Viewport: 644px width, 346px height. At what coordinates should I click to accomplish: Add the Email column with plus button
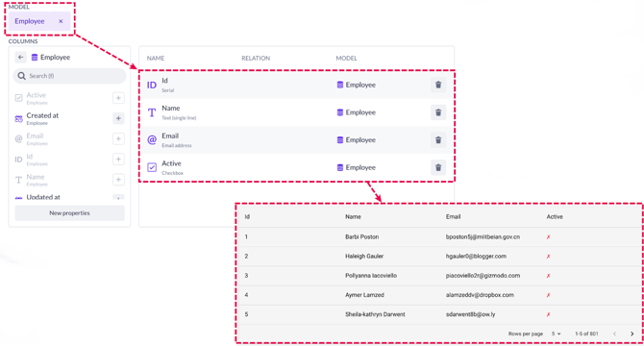pyautogui.click(x=118, y=138)
